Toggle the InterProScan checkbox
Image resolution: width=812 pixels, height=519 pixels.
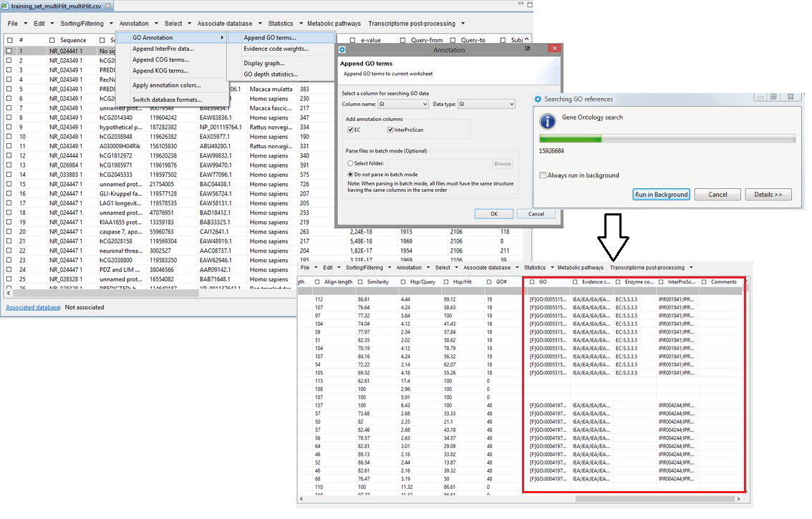390,130
